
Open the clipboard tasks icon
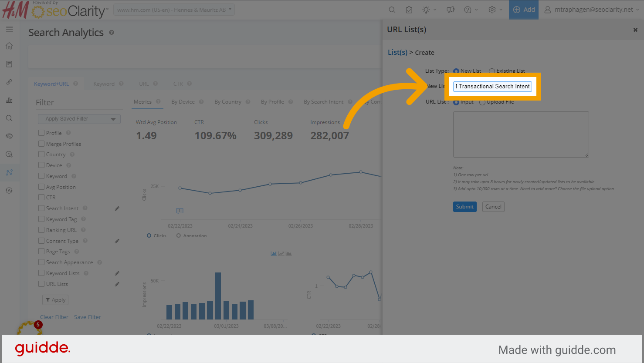[x=409, y=10]
